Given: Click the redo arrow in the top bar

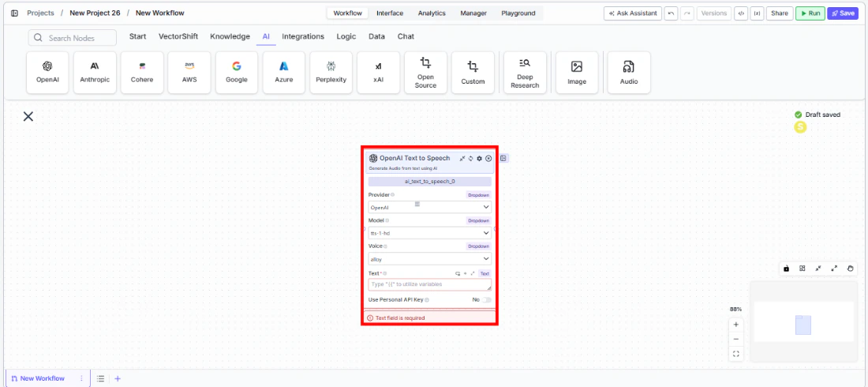Looking at the screenshot, I should (687, 13).
